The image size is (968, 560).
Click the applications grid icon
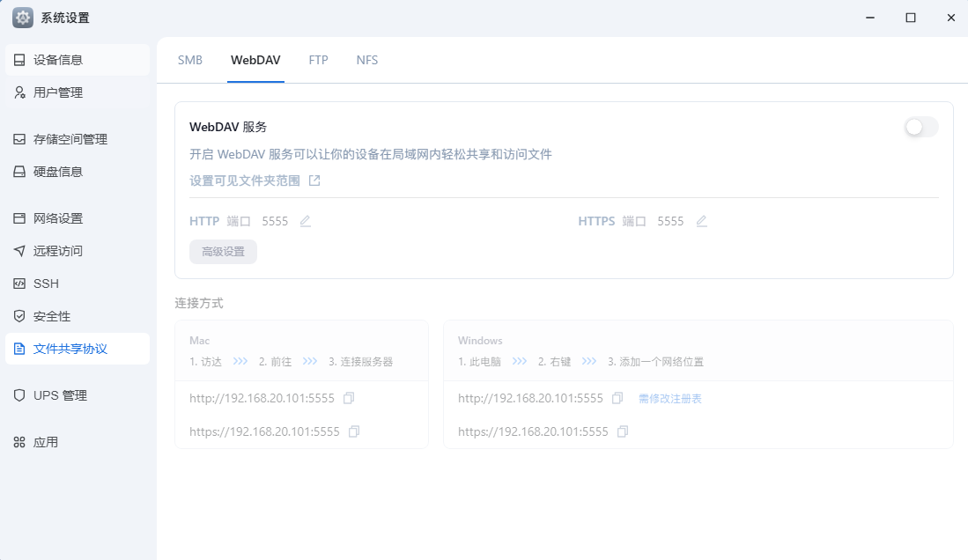pos(19,442)
